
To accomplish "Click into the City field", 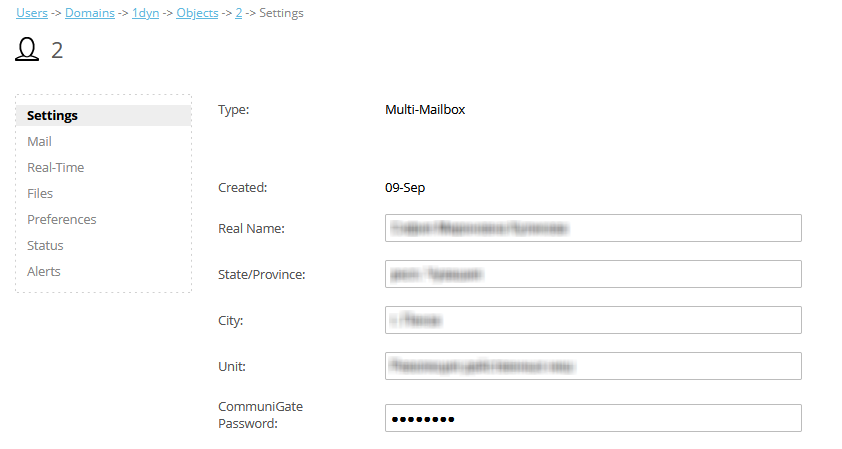I will coord(593,320).
